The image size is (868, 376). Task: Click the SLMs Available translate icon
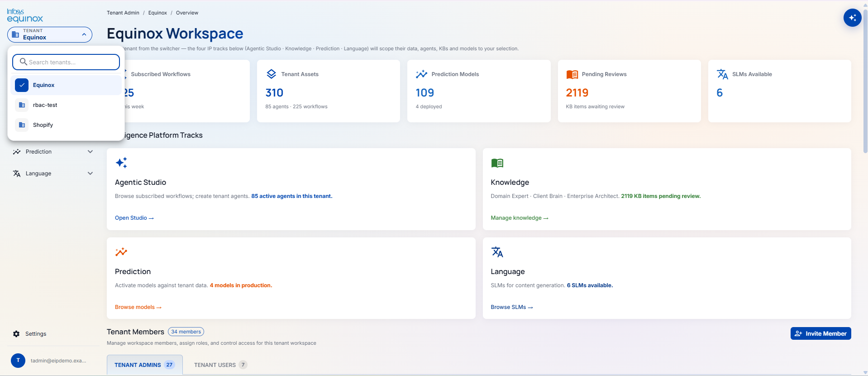tap(722, 74)
